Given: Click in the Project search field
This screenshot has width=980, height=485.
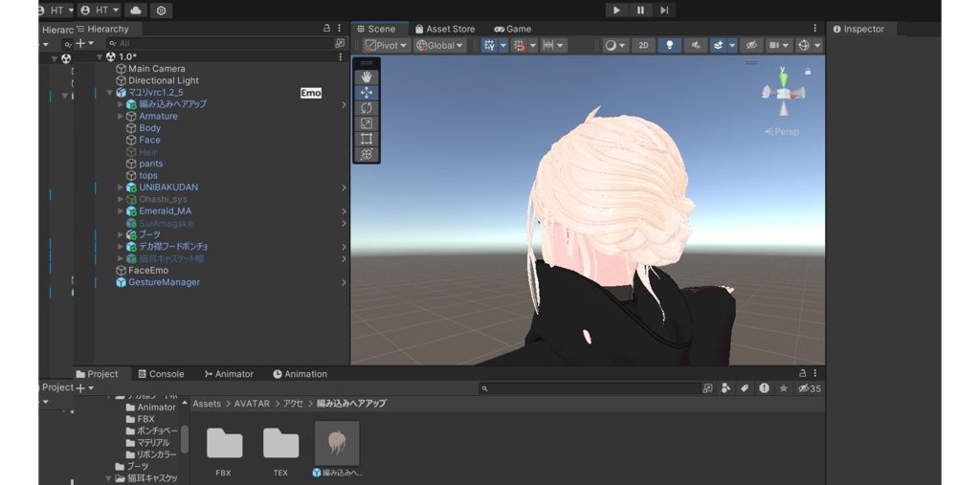Looking at the screenshot, I should click(590, 388).
